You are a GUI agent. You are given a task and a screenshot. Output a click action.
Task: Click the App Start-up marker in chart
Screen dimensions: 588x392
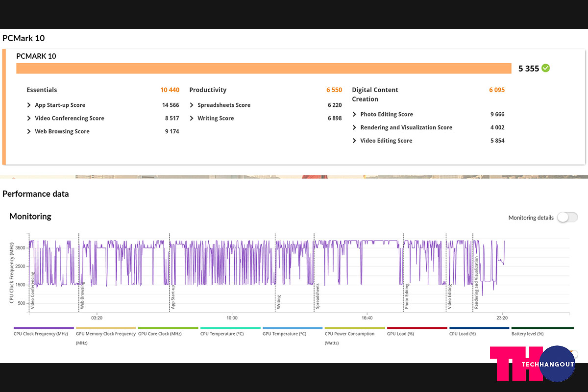[x=173, y=297]
